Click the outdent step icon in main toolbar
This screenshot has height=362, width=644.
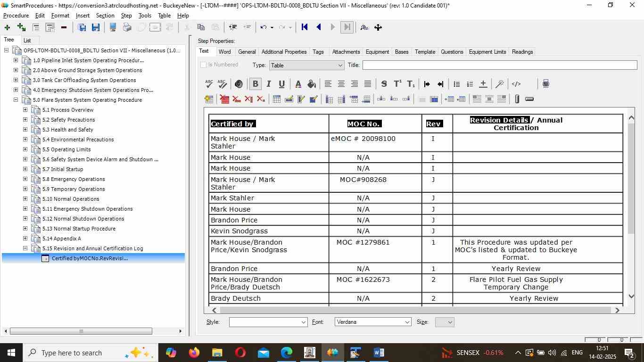pyautogui.click(x=232, y=27)
